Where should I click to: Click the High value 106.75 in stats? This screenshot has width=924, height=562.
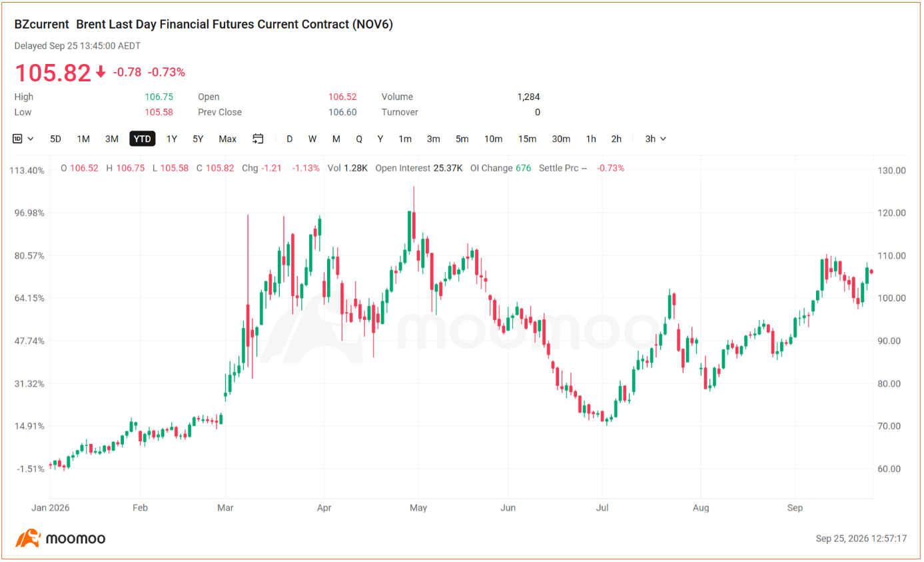point(159,97)
